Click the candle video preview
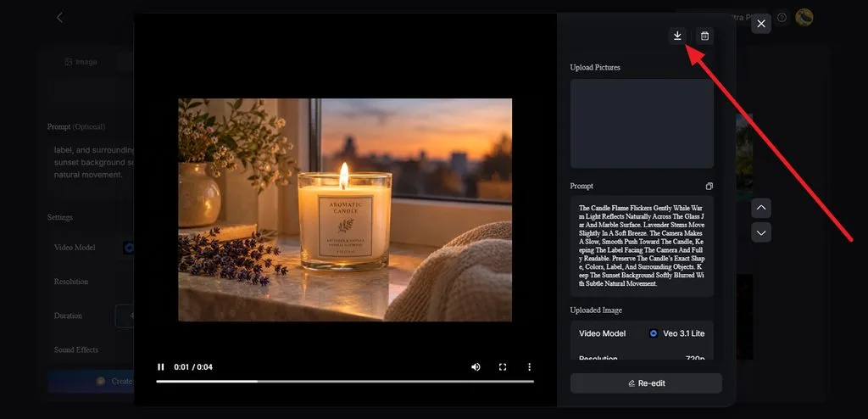Screen dimensions: 868x419 (x=345, y=209)
